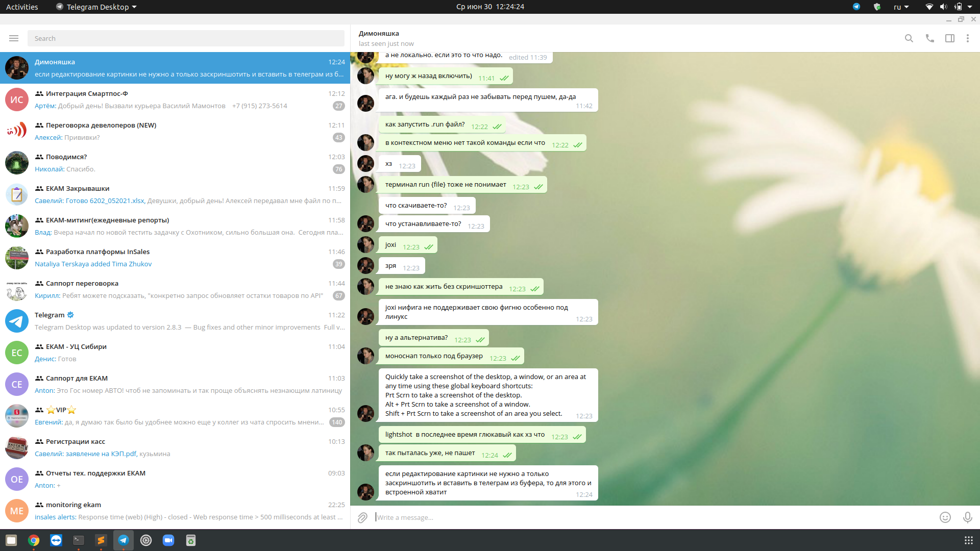Open the Activities overview

click(22, 7)
